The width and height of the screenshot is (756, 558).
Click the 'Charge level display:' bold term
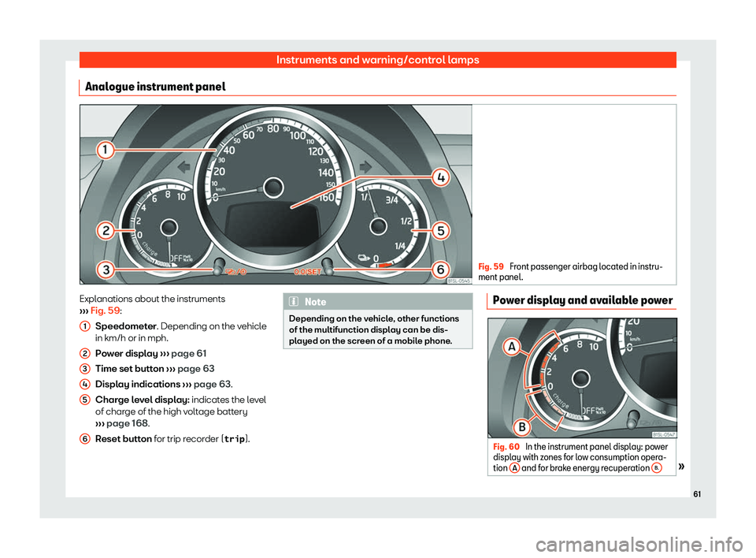click(143, 400)
